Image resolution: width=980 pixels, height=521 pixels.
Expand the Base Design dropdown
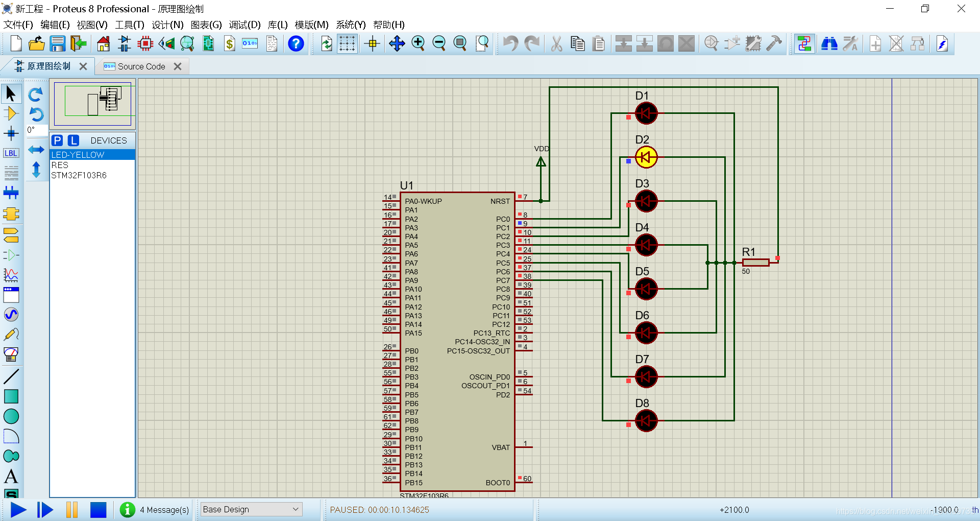(x=251, y=509)
